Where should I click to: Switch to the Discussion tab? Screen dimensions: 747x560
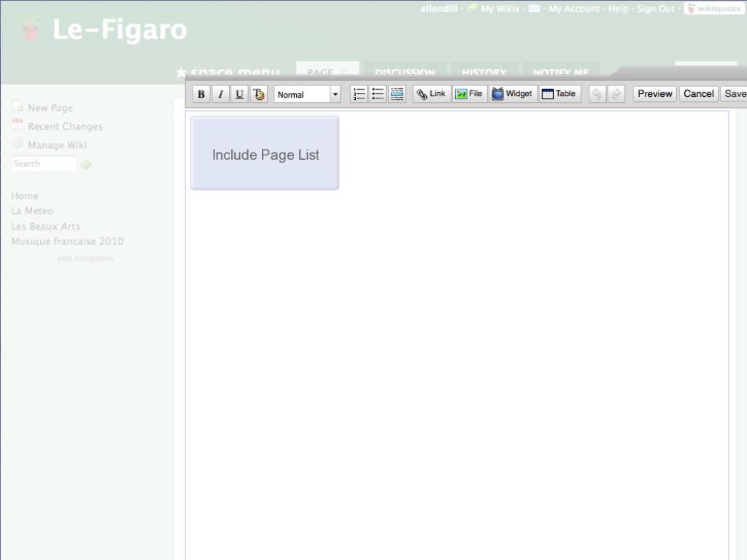coord(404,70)
